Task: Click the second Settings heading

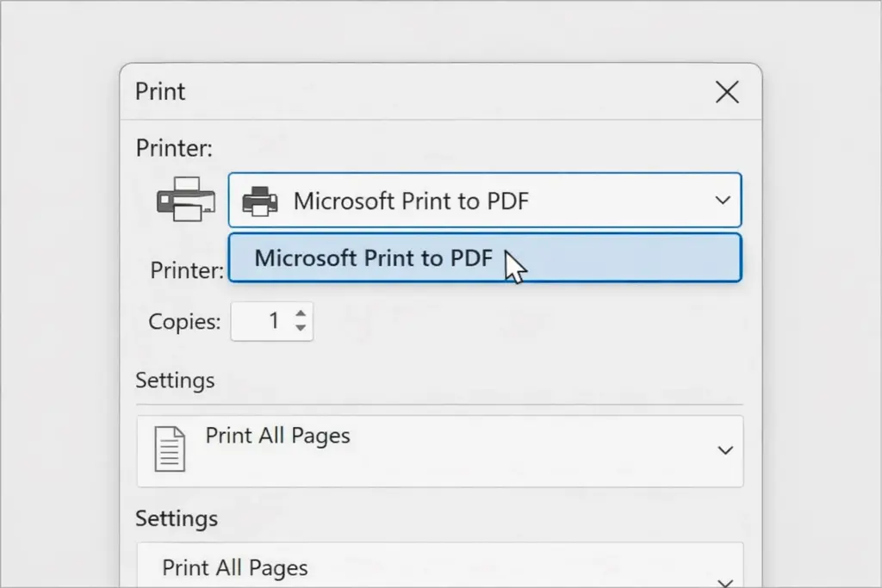Action: [x=177, y=518]
